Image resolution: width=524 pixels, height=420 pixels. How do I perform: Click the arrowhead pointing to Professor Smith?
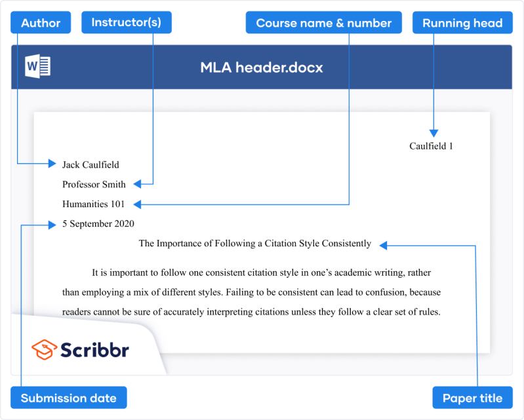tap(137, 184)
